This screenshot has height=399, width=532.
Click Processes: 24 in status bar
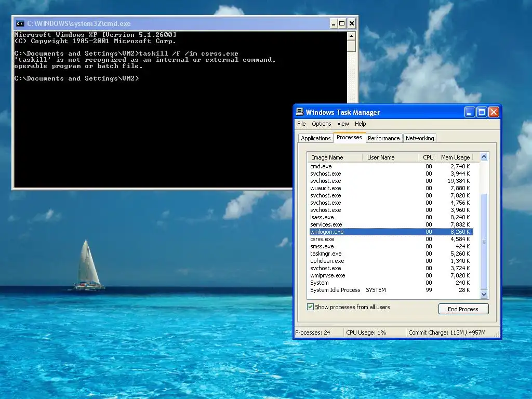(312, 332)
